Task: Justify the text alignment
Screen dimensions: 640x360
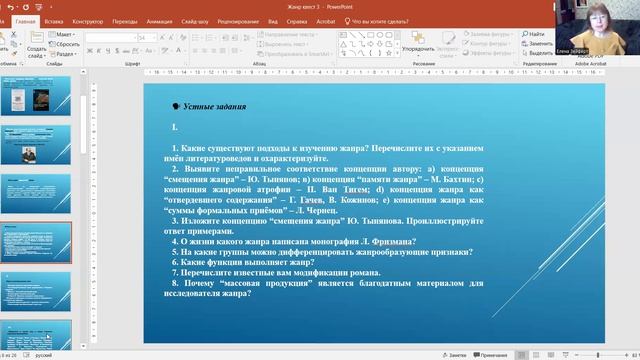Action: (222, 51)
